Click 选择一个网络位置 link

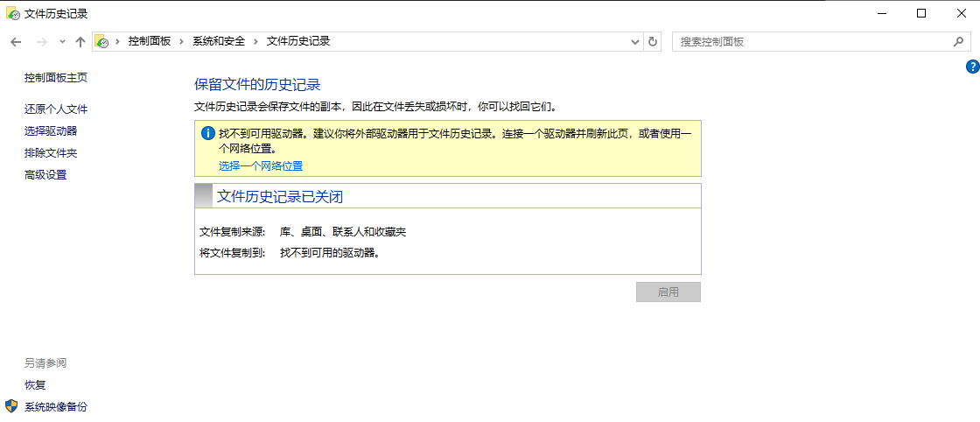[x=261, y=165]
